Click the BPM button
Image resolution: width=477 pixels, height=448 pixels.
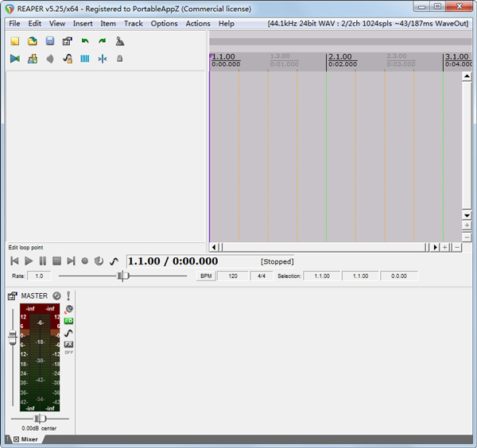click(206, 276)
